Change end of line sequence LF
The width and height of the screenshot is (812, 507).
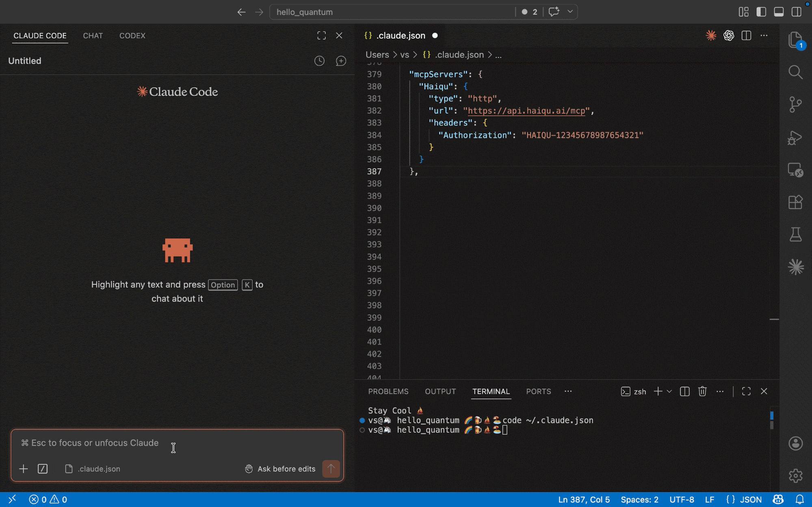[710, 500]
